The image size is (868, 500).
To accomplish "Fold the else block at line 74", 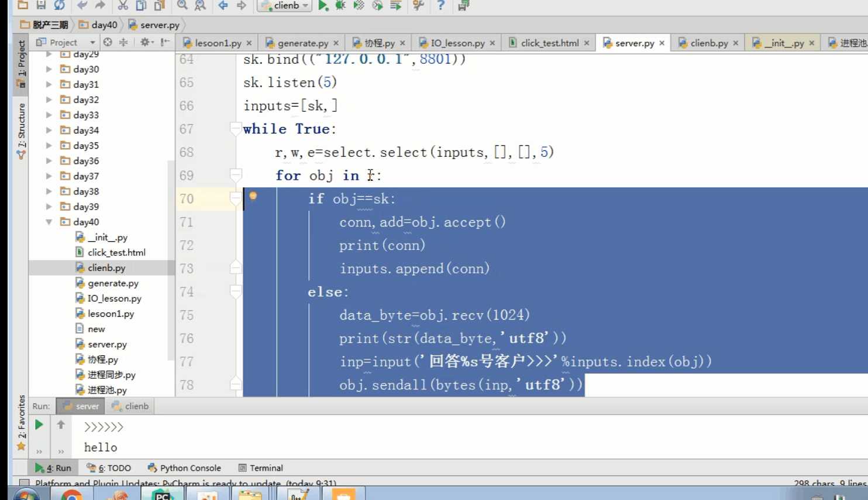I will (236, 292).
